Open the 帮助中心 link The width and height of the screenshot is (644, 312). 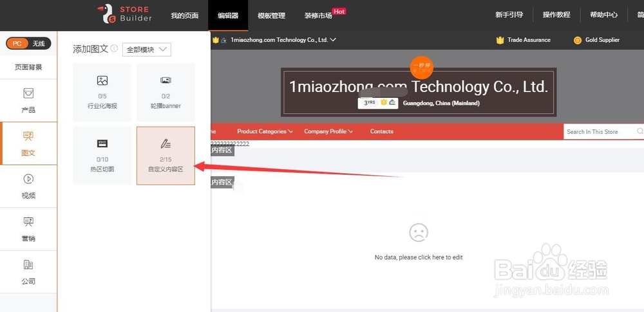pyautogui.click(x=603, y=15)
